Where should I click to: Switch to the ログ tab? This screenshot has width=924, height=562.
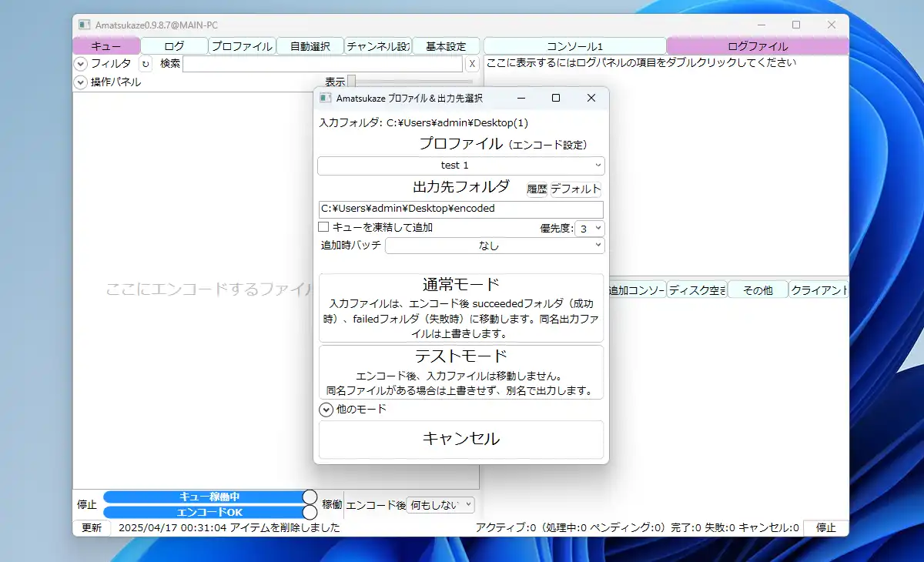point(175,46)
